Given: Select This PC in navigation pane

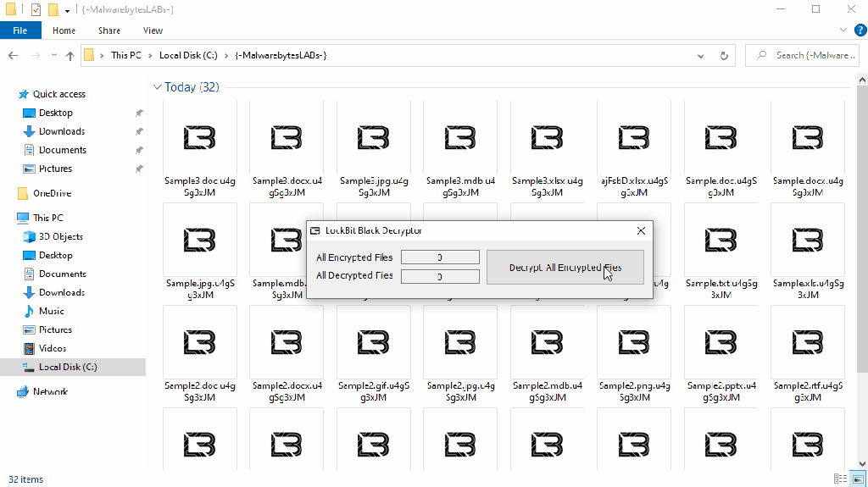Looking at the screenshot, I should coord(47,218).
